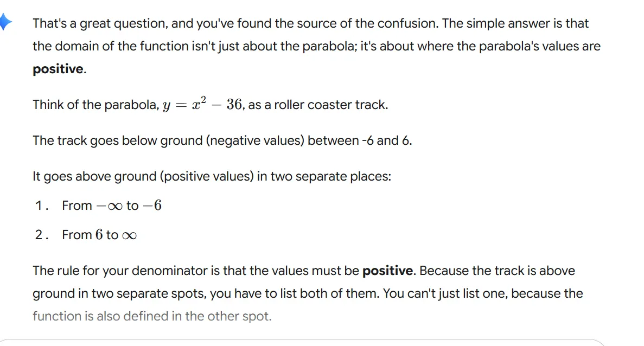Select list item 1, From −∞ to −6
644x346 pixels.
pyautogui.click(x=111, y=206)
